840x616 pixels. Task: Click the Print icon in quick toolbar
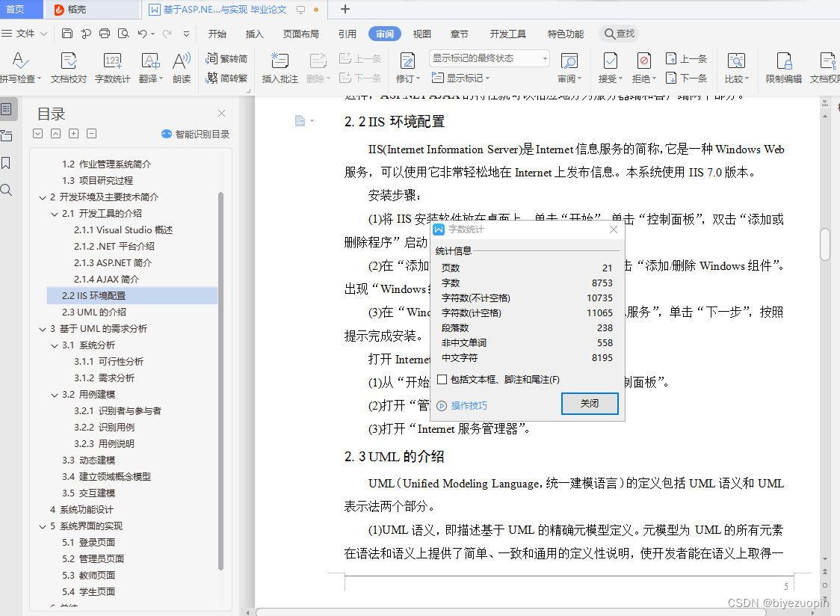pyautogui.click(x=105, y=34)
